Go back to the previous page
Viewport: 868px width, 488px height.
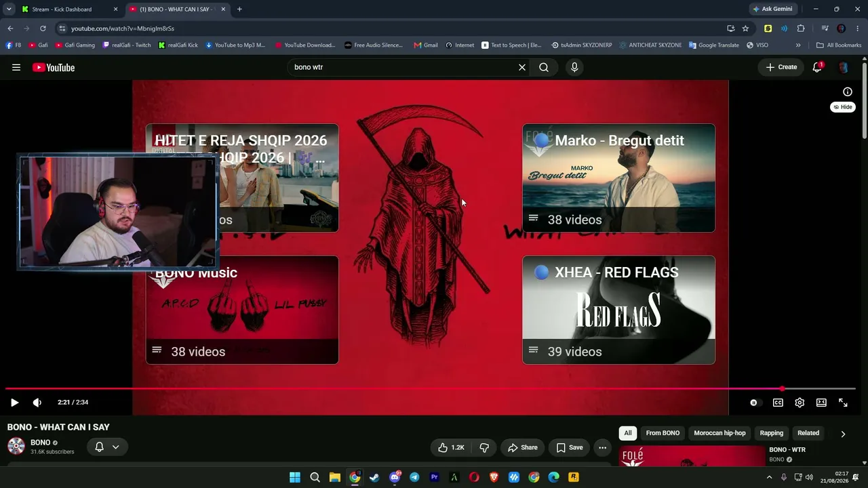click(10, 28)
